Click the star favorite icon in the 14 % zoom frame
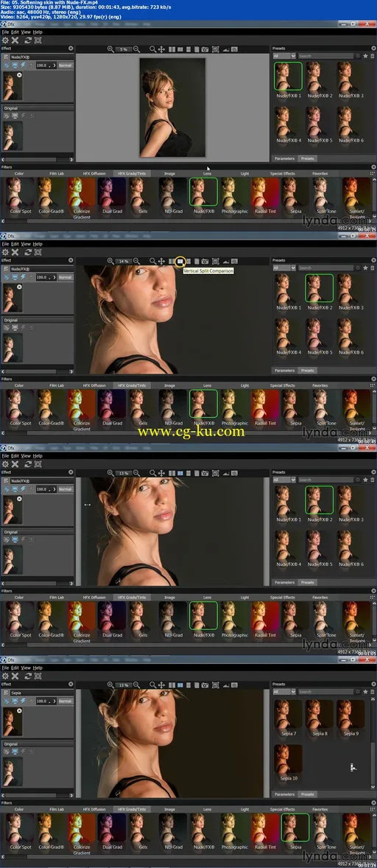377x868 pixels. click(365, 268)
